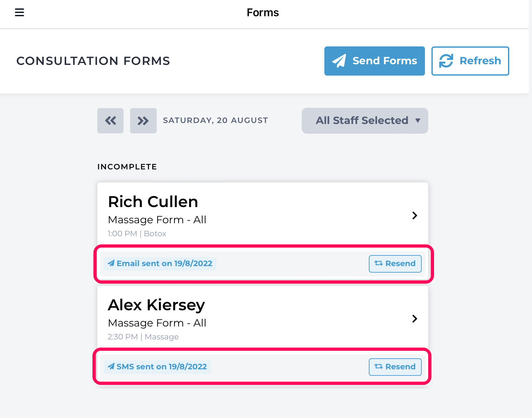Click the dropdown arrow on the staff selector
The height and width of the screenshot is (418, 532).
418,121
